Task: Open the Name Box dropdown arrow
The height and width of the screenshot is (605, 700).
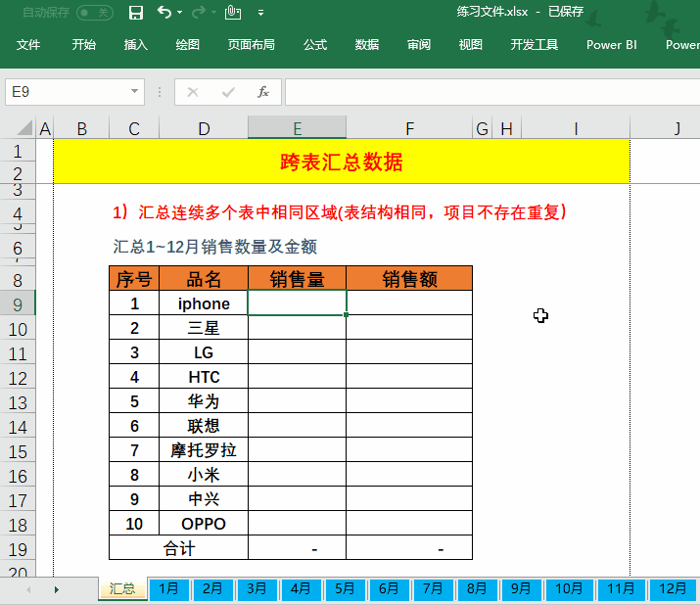Action: 134,91
